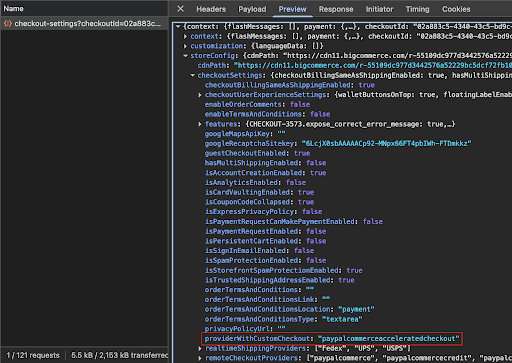Select the orderTermsAndConditionsLocation property
512x363 pixels.
coord(289,309)
